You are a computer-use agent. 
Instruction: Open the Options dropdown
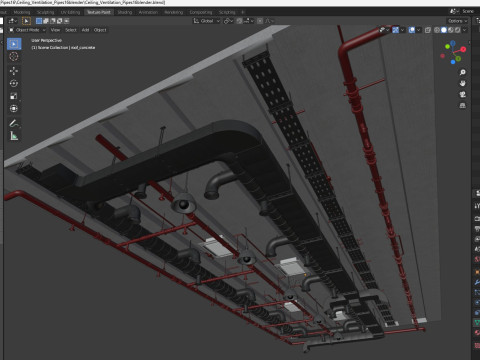click(x=457, y=21)
